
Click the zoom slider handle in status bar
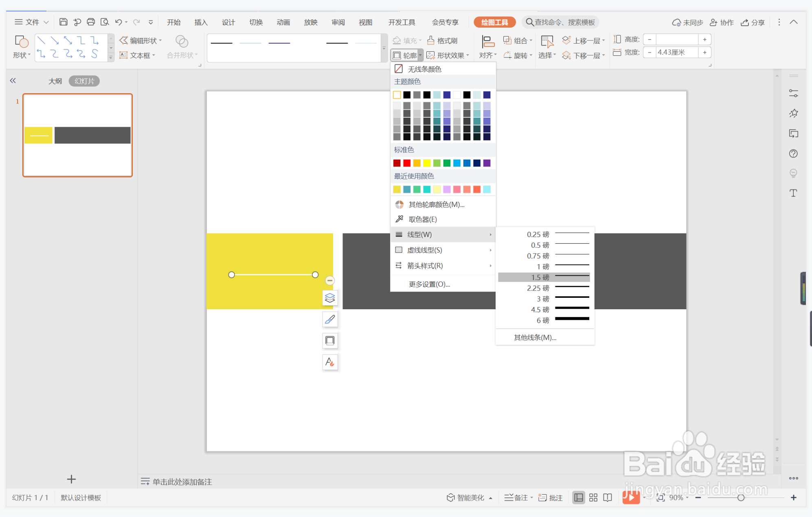click(741, 497)
